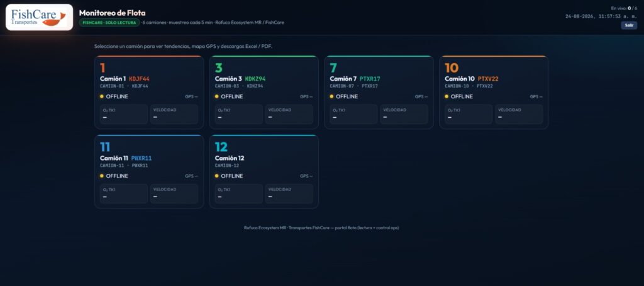Image resolution: width=644 pixels, height=286 pixels.
Task: Click Camión 12 yellow offline status dot
Action: coord(217,176)
